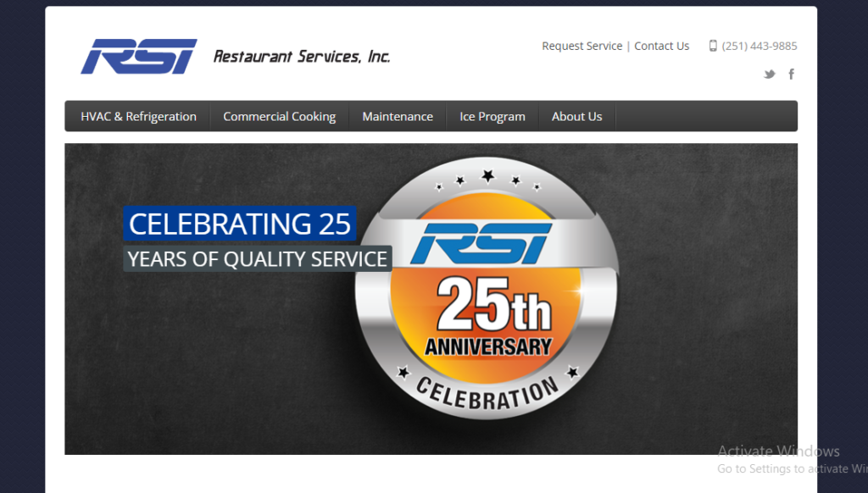868x493 pixels.
Task: Go to the Maintenance menu item
Action: pyautogui.click(x=398, y=117)
